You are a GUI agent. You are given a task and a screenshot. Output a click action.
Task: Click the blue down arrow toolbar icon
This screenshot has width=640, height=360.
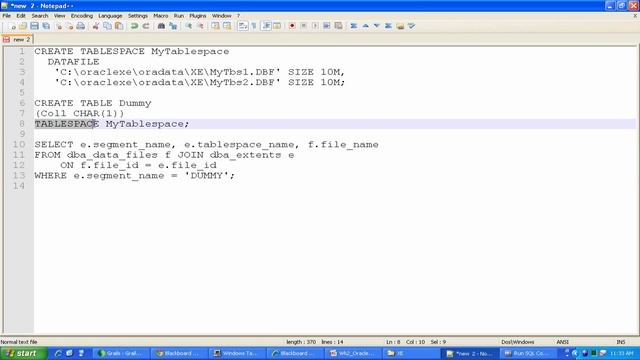(377, 26)
